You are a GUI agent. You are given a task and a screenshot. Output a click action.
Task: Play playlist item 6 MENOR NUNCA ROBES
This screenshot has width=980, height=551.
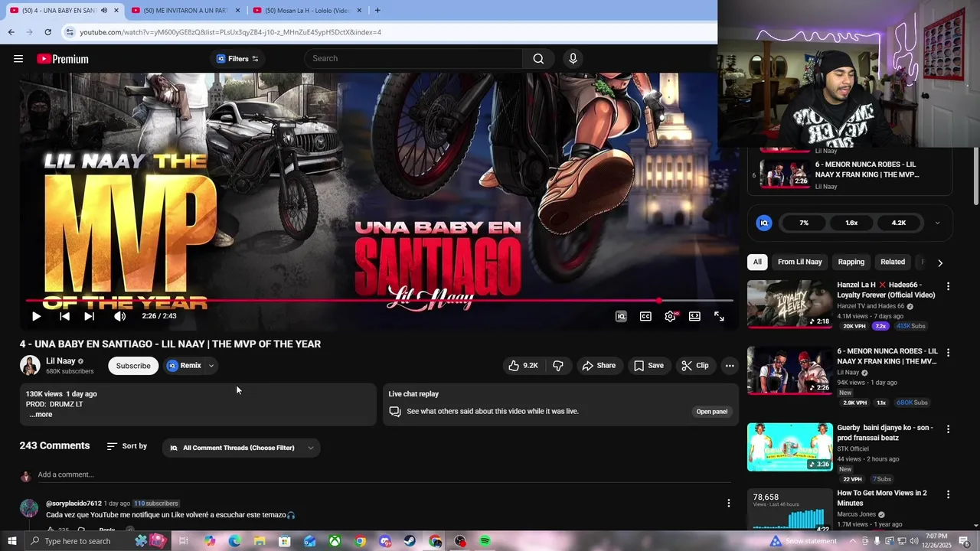[850, 174]
